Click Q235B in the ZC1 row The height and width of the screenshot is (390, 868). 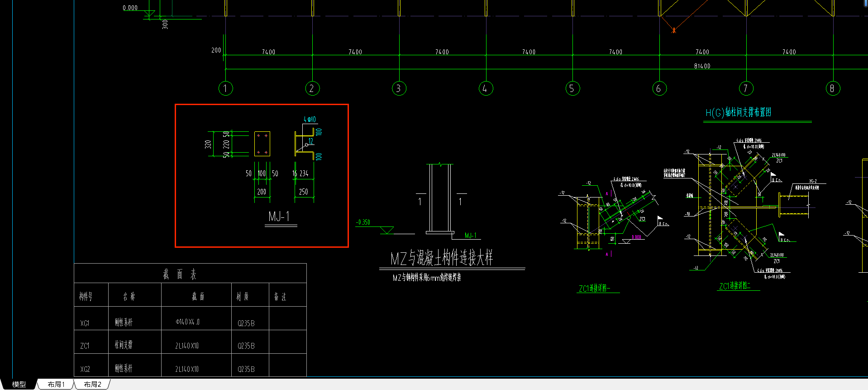(246, 346)
